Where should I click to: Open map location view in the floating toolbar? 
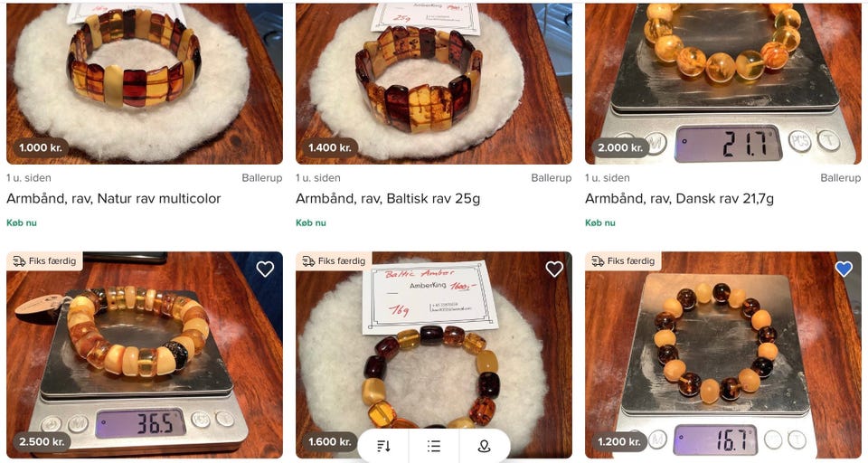point(485,447)
